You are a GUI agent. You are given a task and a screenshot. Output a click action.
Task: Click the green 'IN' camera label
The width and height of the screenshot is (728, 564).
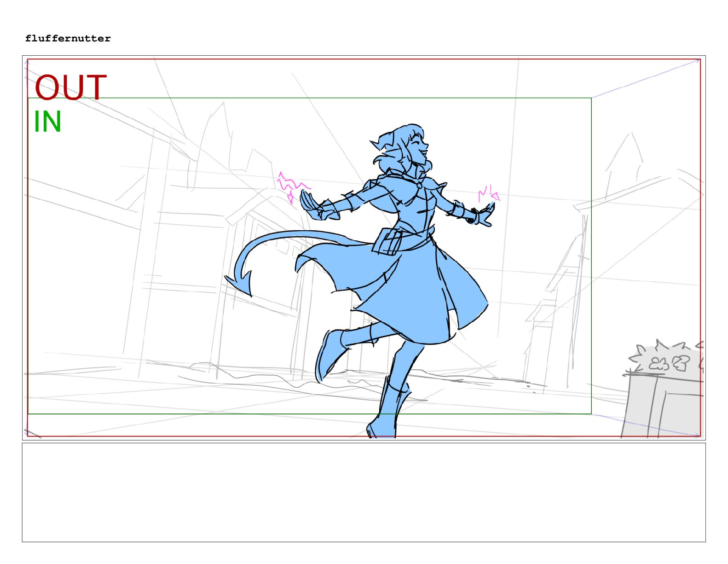pos(47,122)
